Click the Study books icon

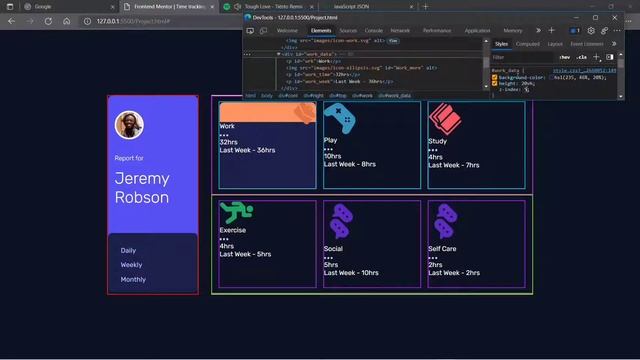pyautogui.click(x=444, y=119)
